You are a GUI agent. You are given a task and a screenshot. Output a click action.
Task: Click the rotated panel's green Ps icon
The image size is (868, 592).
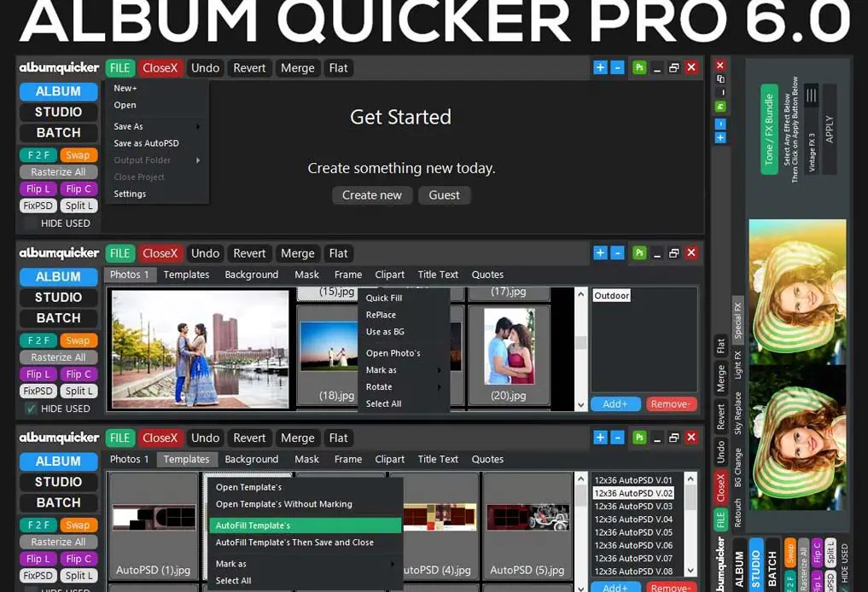720,107
